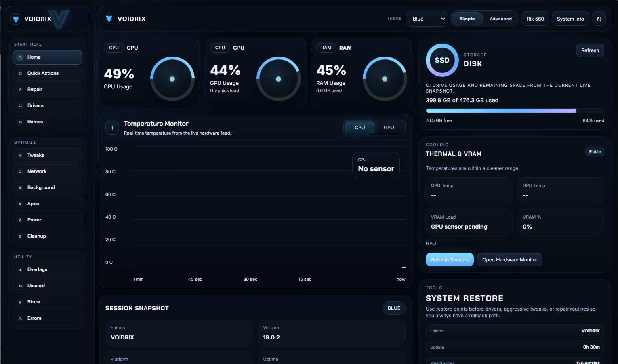The height and width of the screenshot is (364, 618).
Task: Click the VRAM % card showing 0%
Action: tap(561, 222)
